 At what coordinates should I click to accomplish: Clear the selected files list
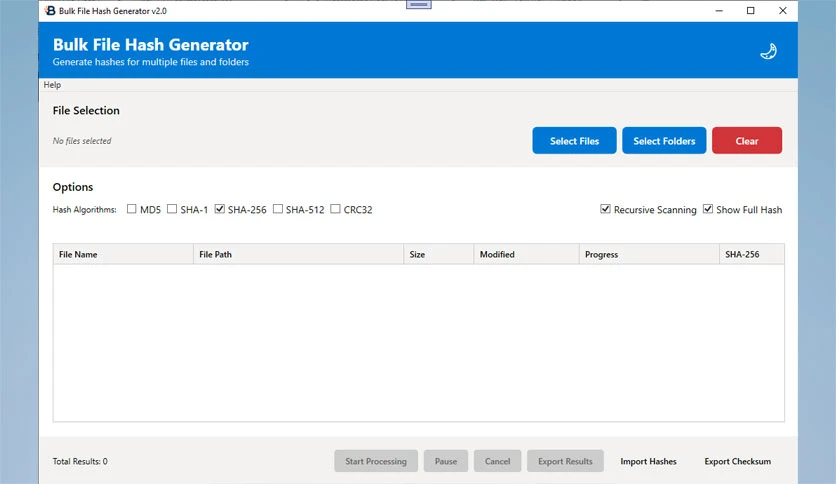tap(747, 141)
